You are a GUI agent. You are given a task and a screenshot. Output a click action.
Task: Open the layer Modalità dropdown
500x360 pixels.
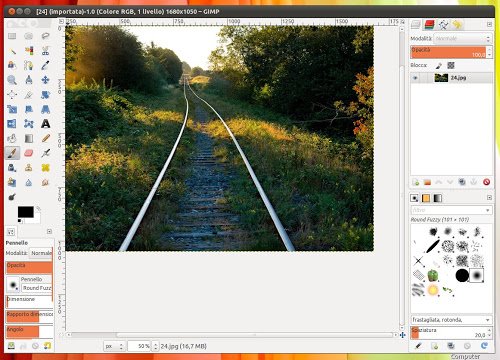463,39
